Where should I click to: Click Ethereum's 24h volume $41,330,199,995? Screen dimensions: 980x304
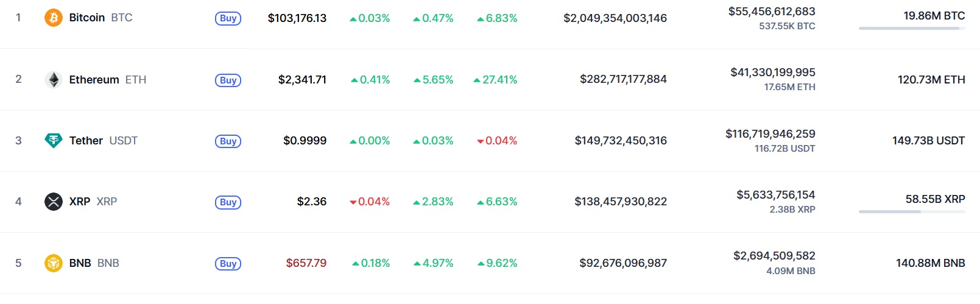(773, 72)
